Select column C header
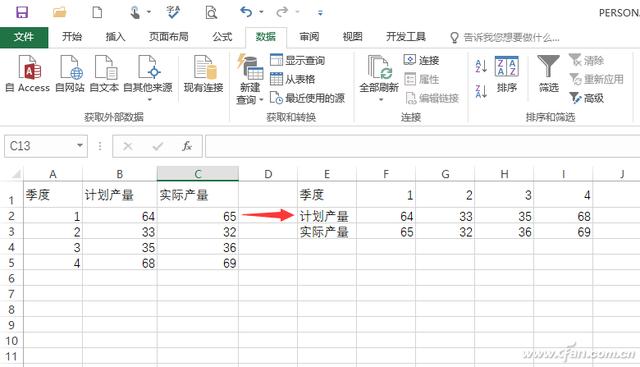640x367 pixels. click(198, 174)
